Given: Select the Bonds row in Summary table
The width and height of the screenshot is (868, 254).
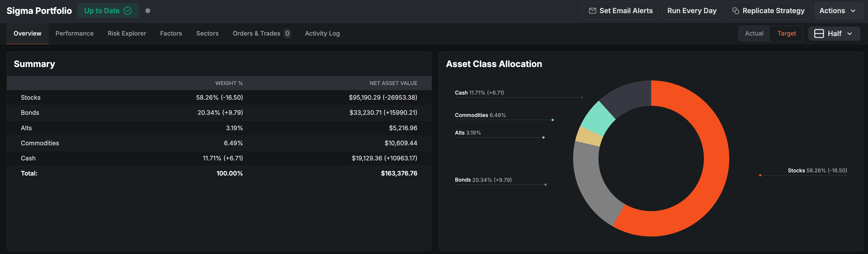Looking at the screenshot, I should pos(219,113).
